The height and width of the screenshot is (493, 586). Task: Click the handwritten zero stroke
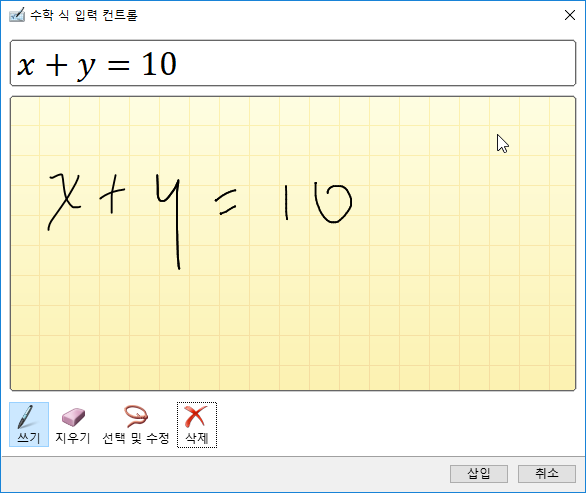point(333,203)
